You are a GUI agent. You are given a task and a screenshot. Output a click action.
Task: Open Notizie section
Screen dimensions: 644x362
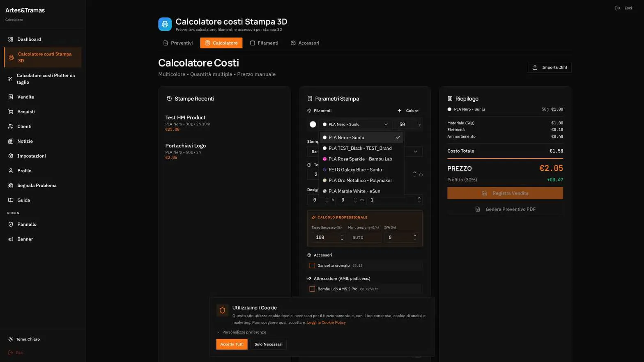coord(43,141)
